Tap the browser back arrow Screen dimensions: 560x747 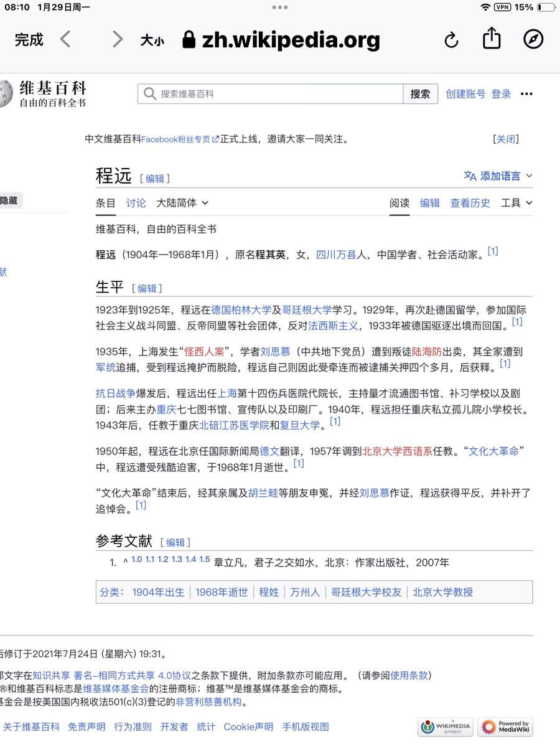coord(65,40)
